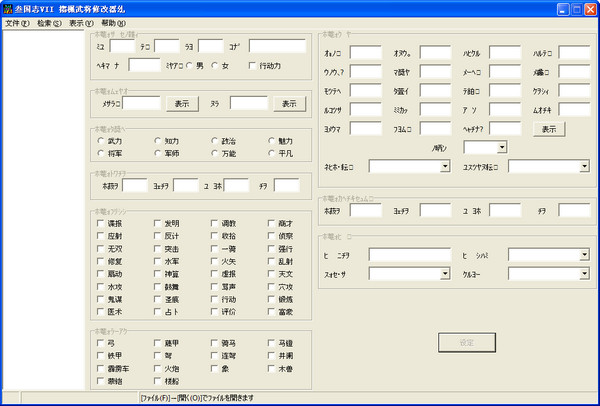This screenshot has width=600, height=406.
Task: Click the wide text field left of 男
Action: click(144, 65)
